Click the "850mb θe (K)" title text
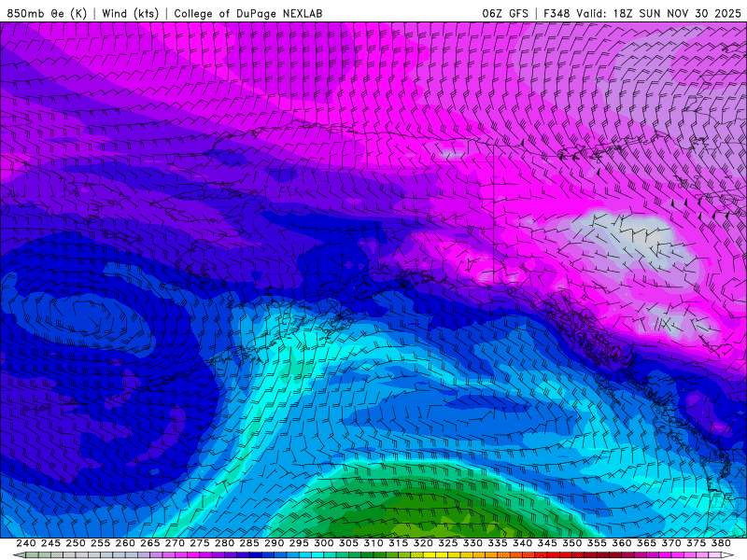 pos(47,13)
